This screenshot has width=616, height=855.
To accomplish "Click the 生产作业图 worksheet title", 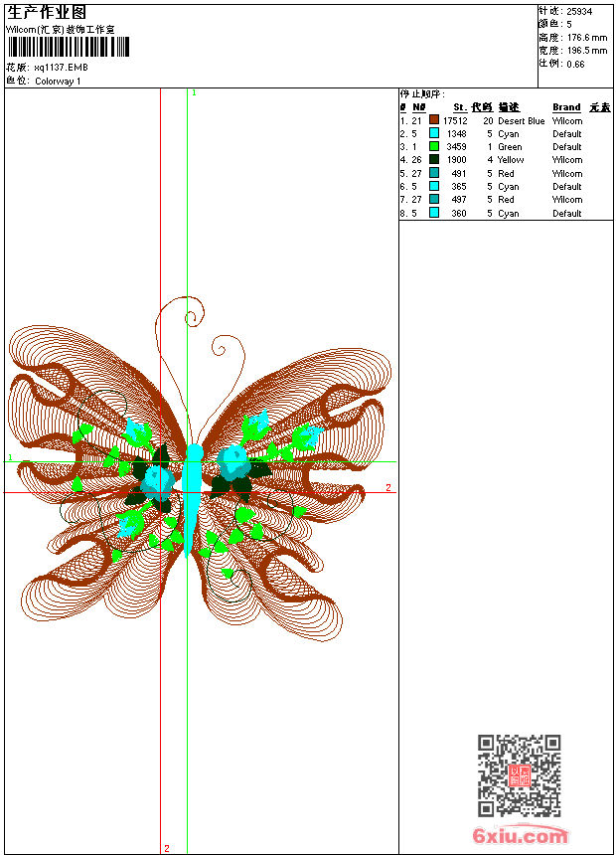I will (47, 13).
